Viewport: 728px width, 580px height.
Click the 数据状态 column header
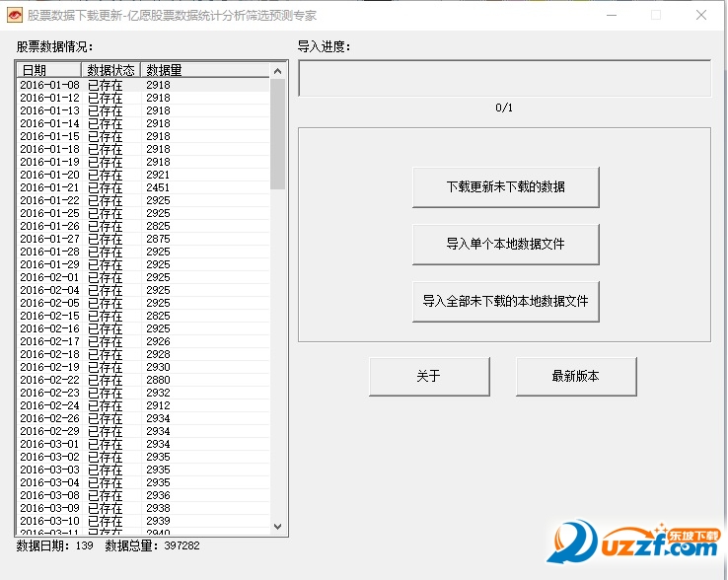tap(110, 70)
